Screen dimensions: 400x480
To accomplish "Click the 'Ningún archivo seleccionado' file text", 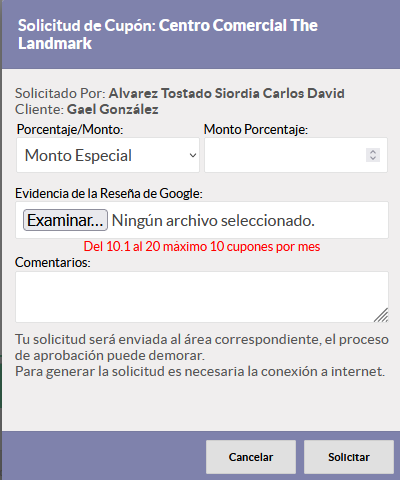I will coord(213,220).
